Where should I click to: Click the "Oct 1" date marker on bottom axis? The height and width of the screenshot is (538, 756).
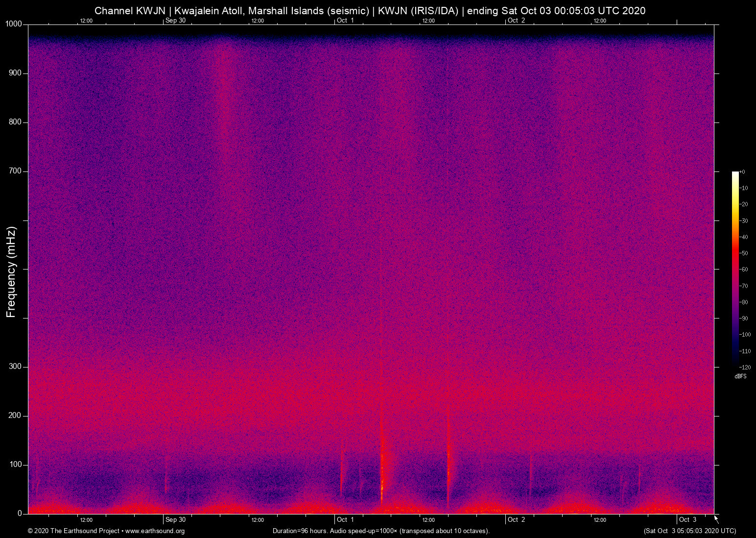[x=346, y=519]
